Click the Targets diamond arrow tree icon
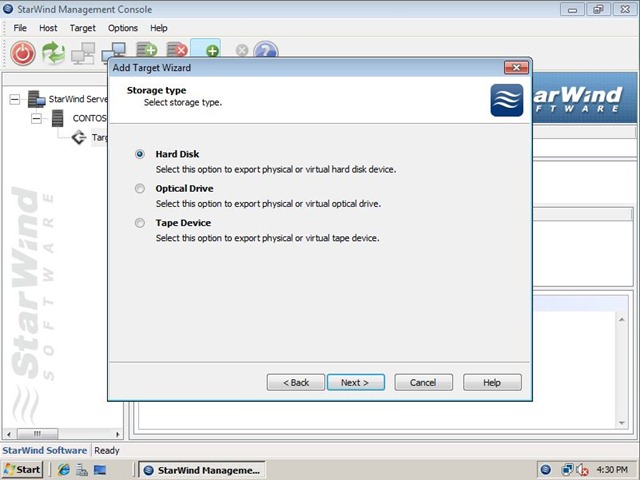 [79, 137]
